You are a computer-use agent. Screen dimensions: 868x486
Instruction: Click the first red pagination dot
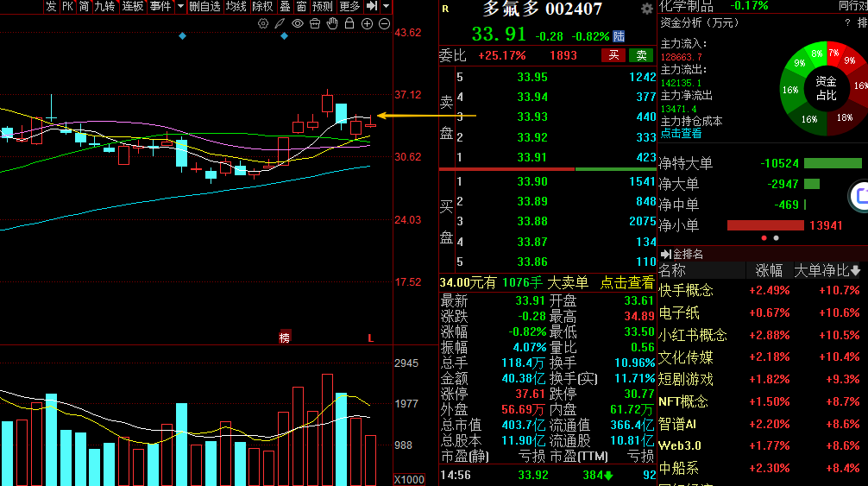click(x=764, y=238)
